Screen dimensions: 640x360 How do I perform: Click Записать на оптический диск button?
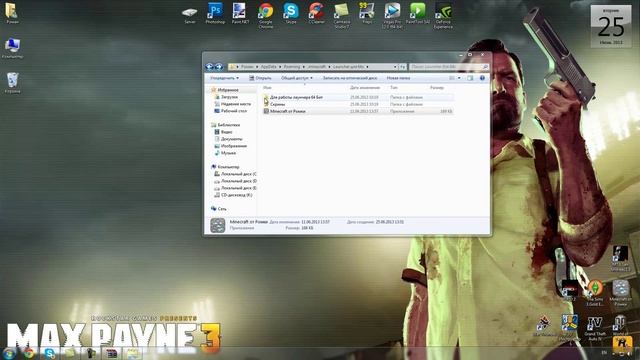pyautogui.click(x=350, y=78)
